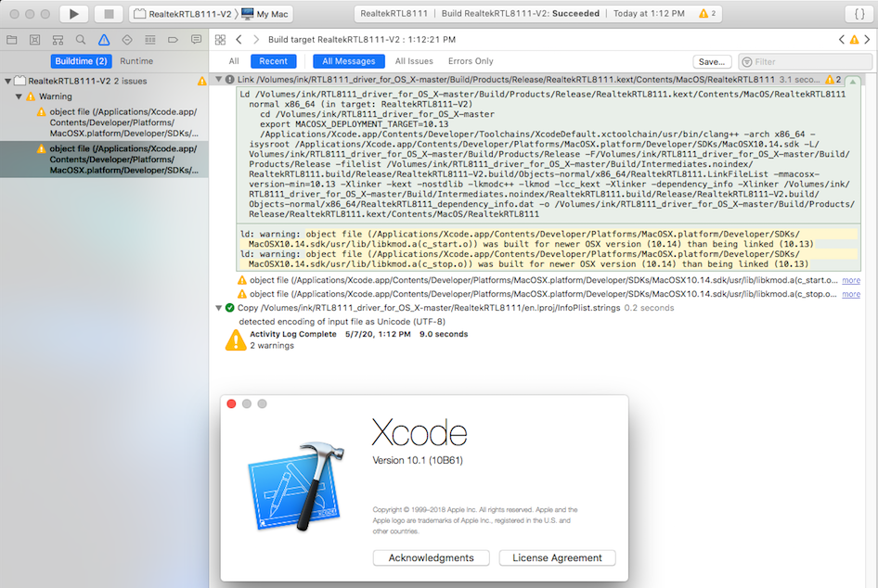Click the Run play button
Screen dimensions: 878x588
tap(73, 14)
